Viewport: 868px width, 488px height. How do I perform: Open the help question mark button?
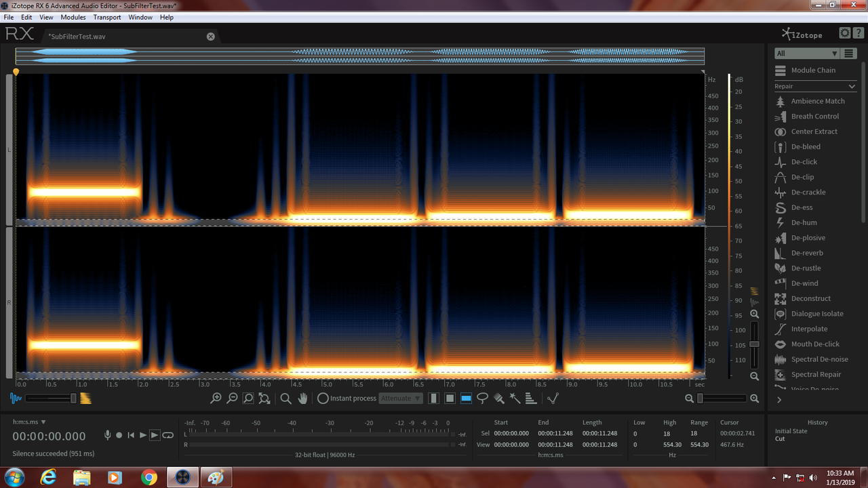click(x=858, y=33)
